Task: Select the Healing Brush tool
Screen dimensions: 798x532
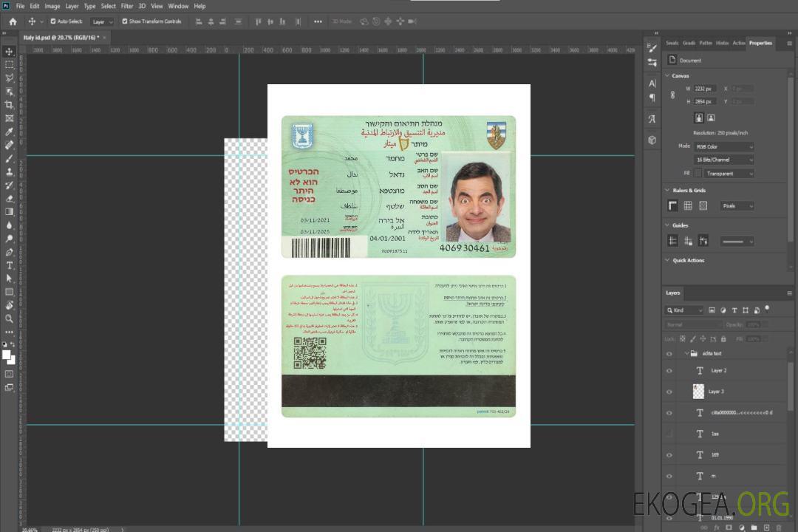Action: 9,145
